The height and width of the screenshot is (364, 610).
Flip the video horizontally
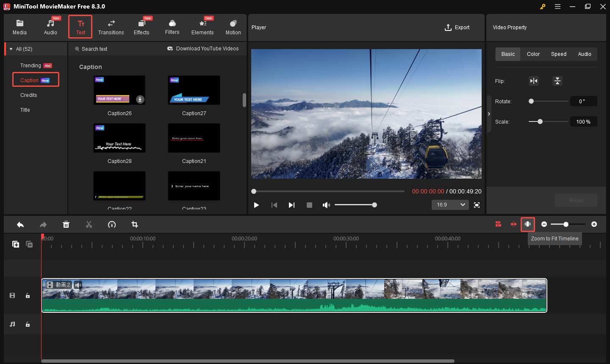(x=534, y=81)
